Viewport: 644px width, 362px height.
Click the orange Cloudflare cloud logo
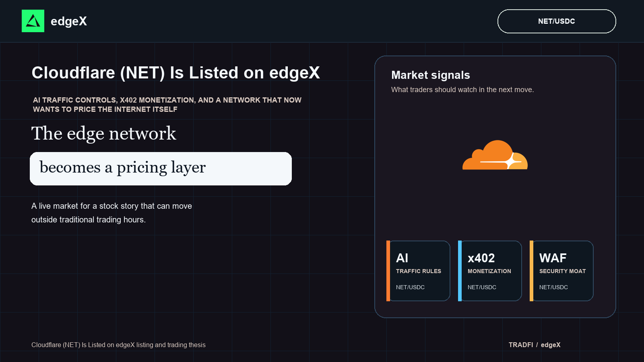tap(495, 155)
